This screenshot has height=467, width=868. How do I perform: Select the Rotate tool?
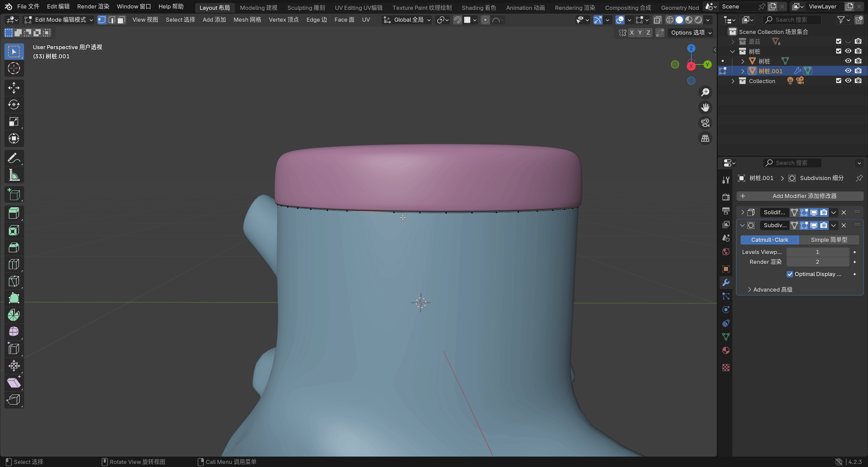point(14,105)
